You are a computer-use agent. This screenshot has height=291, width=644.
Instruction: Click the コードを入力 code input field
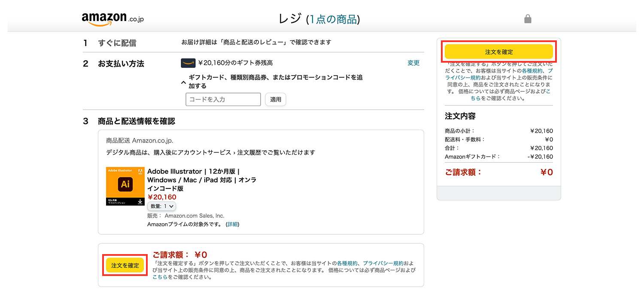click(223, 99)
